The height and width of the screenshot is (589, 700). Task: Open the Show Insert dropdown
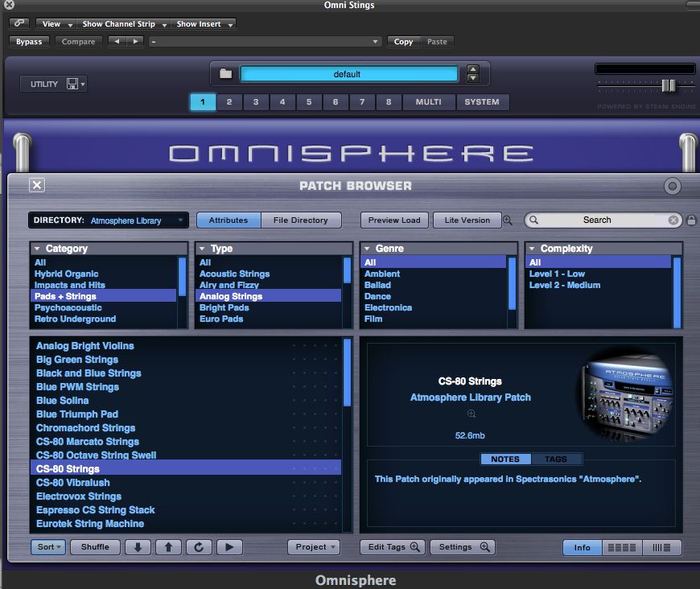[x=204, y=24]
